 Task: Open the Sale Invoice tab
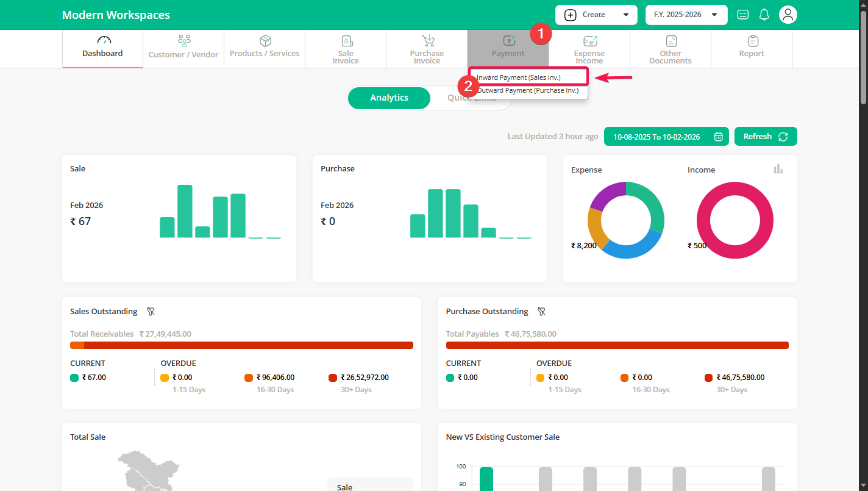[346, 48]
